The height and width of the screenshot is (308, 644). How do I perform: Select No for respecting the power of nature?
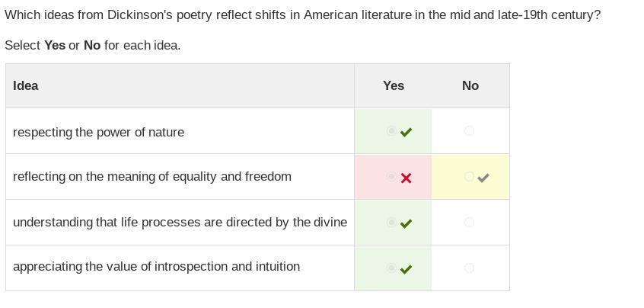469,131
